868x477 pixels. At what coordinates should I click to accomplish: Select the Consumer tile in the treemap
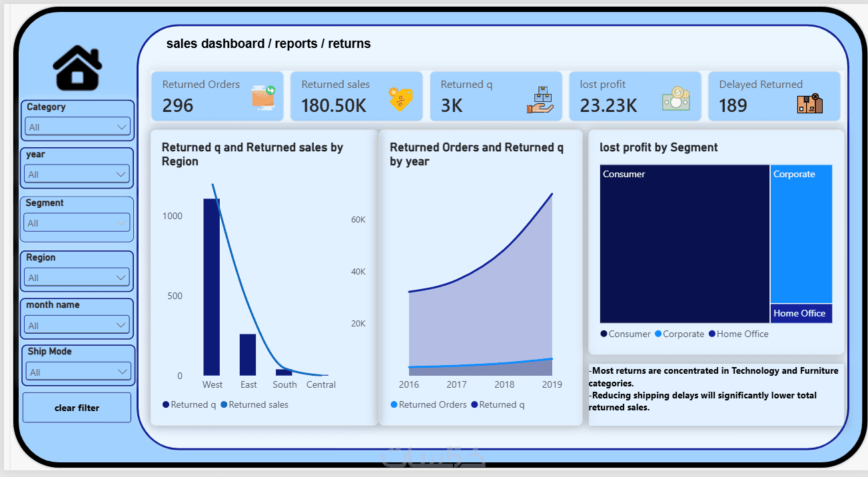click(685, 244)
